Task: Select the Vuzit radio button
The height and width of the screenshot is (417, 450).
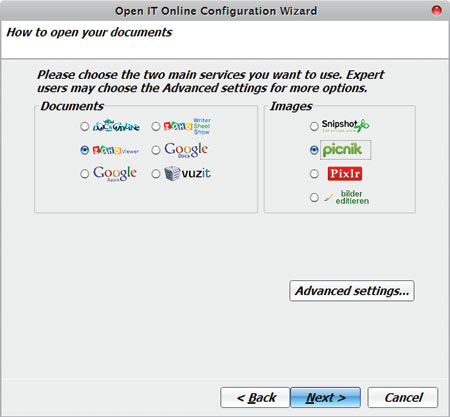Action: coord(156,174)
